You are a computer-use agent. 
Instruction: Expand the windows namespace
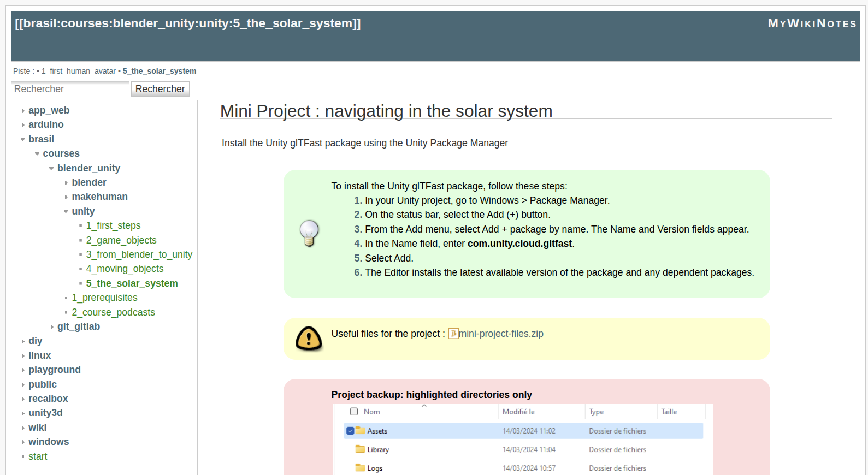click(49, 442)
